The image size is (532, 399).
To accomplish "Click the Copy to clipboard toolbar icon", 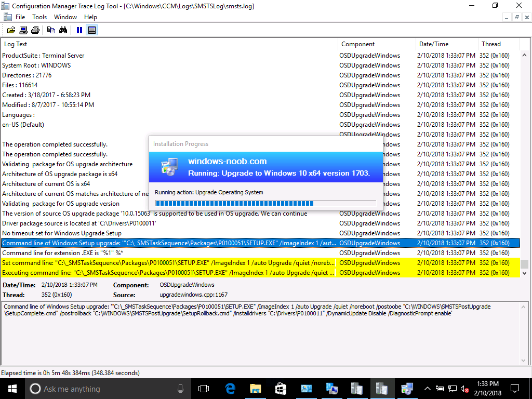I will [x=51, y=30].
